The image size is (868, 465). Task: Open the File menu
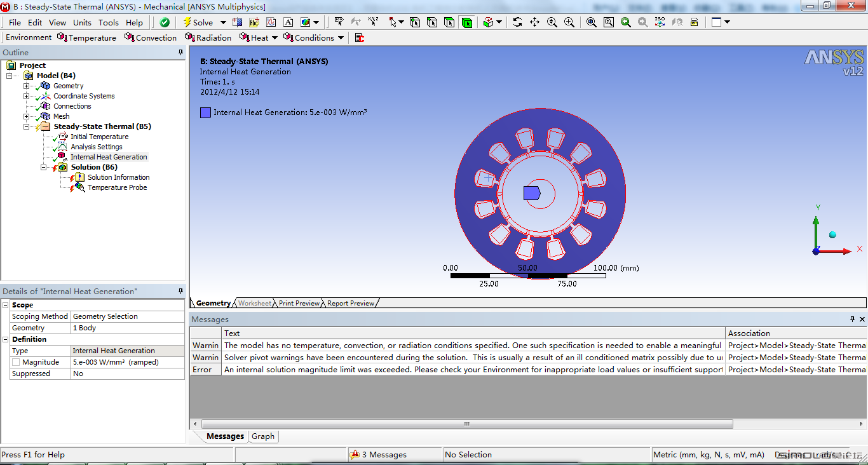click(15, 22)
